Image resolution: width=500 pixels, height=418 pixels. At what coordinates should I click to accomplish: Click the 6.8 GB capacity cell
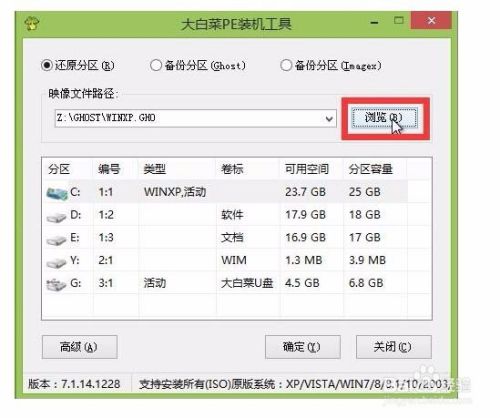coord(366,283)
